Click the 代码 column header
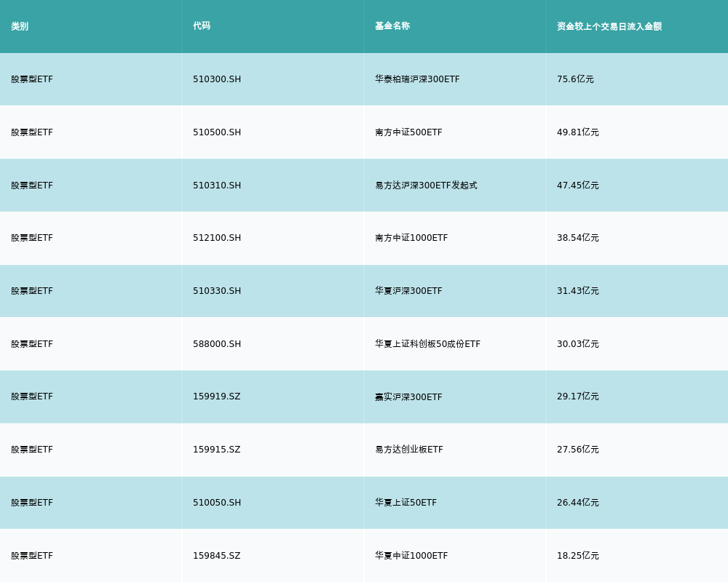The image size is (728, 582). 202,26
